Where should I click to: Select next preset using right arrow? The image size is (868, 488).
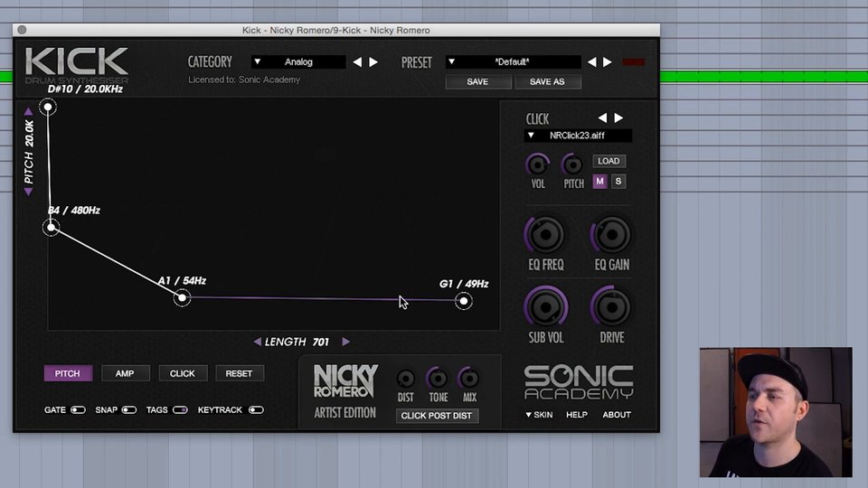click(x=608, y=62)
